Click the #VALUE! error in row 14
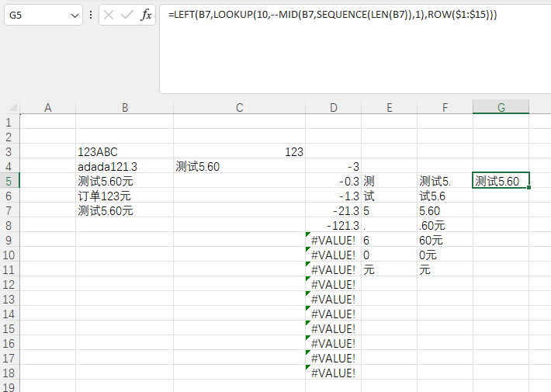This screenshot has width=551, height=392. 334,314
